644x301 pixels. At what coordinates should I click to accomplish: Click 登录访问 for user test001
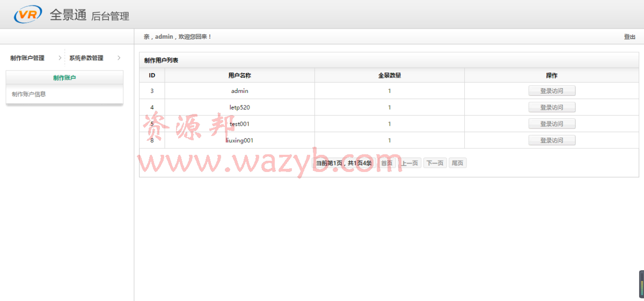[x=552, y=124]
